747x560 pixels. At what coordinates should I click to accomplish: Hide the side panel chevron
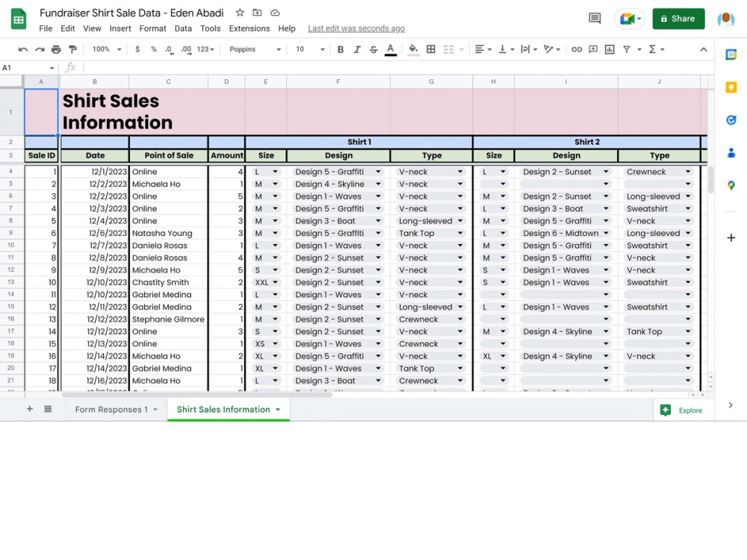[x=731, y=405]
